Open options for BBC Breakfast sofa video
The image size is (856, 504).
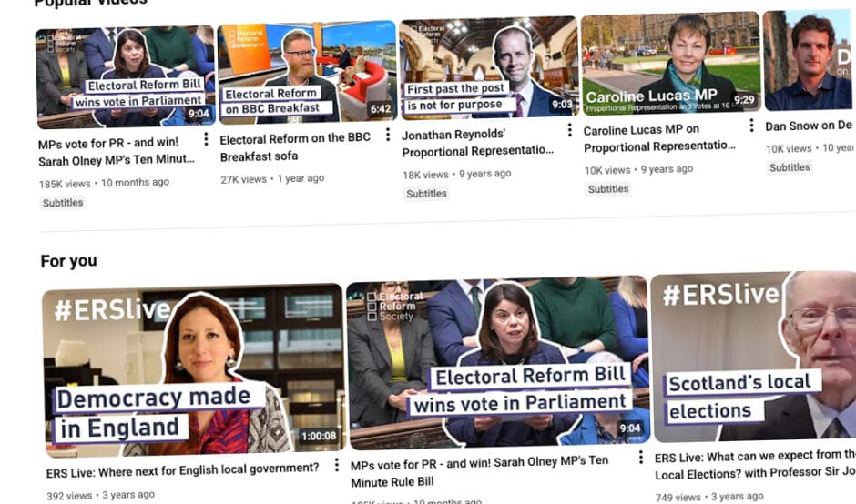tap(388, 134)
